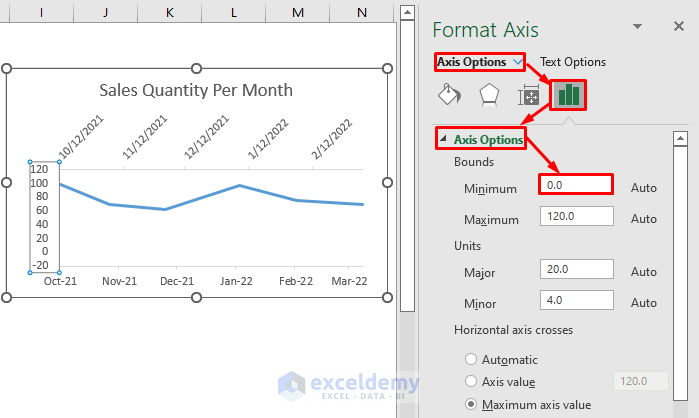Screen dimensions: 699x418
Task: Click the Feb-22 axis label
Action: [x=296, y=281]
